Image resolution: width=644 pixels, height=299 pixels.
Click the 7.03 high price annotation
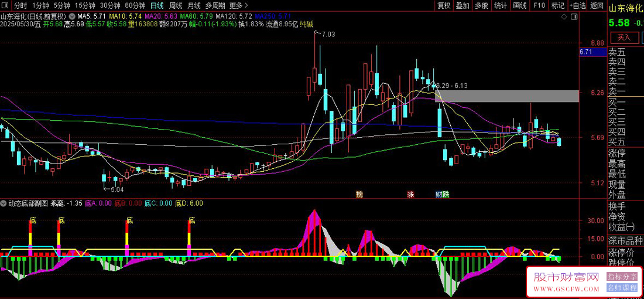(x=328, y=35)
